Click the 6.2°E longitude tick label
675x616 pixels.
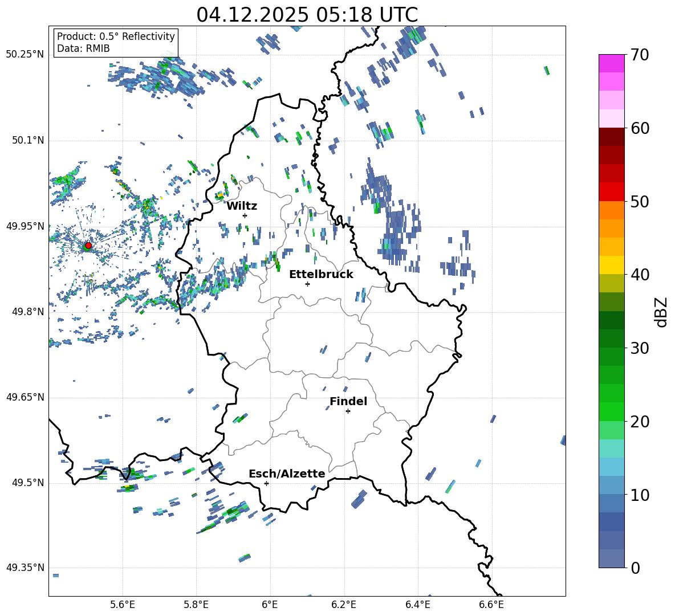point(344,604)
